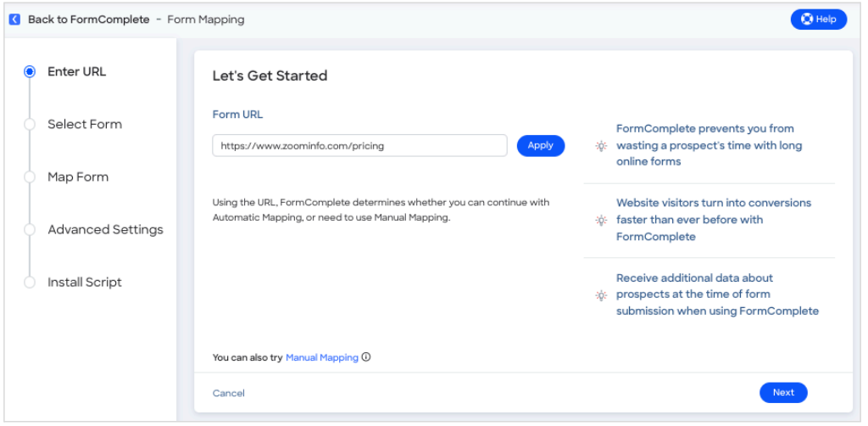Go back via Back to FormComplete link

click(88, 20)
